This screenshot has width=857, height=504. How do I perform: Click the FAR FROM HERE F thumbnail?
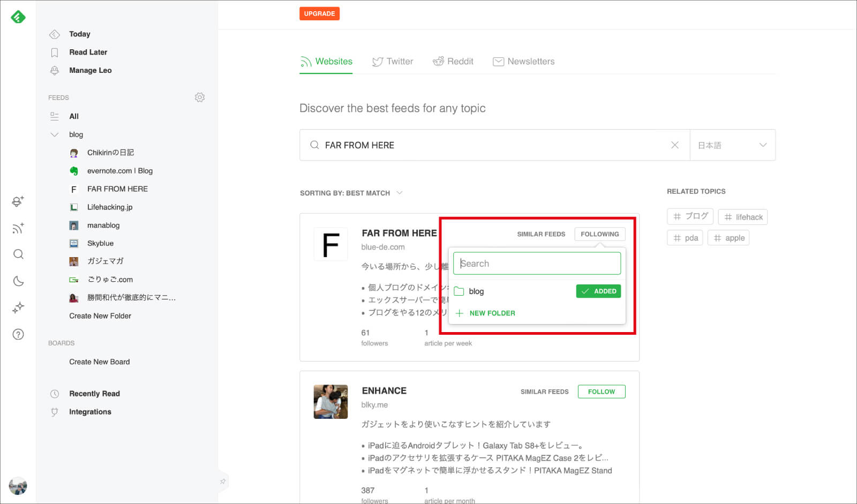(x=330, y=244)
